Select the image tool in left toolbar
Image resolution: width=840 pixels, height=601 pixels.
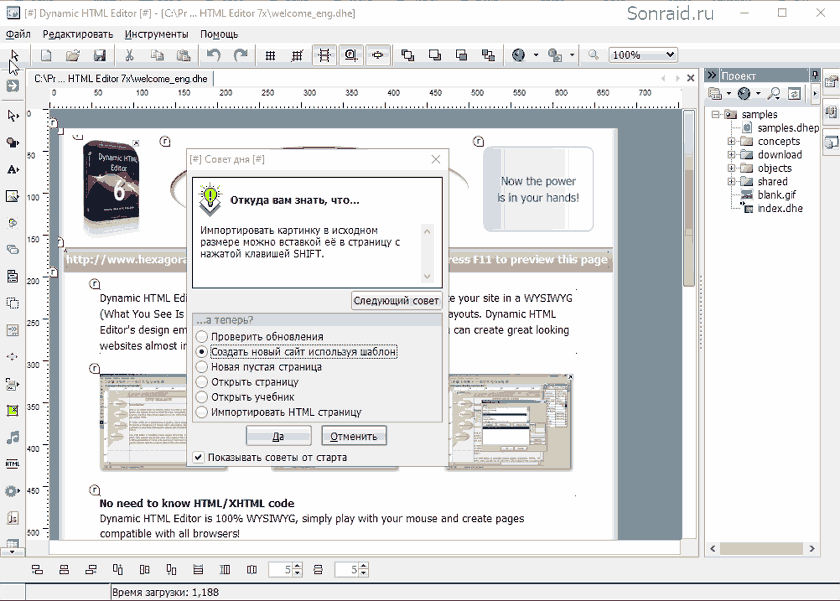[x=12, y=196]
